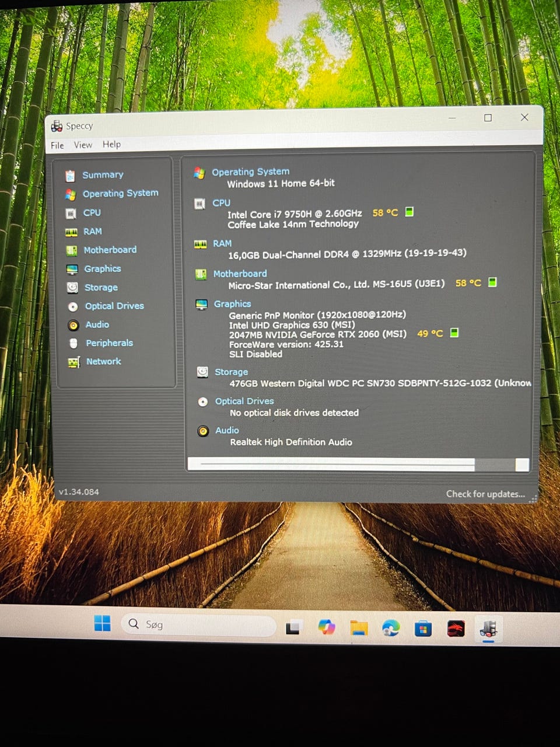Go to the CPU section in sidebar
560x747 pixels.
[x=92, y=212]
